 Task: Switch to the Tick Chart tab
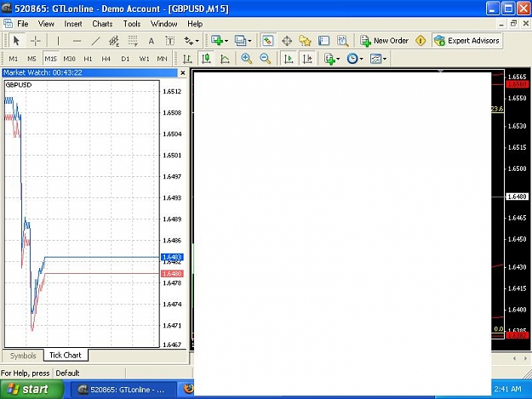66,356
